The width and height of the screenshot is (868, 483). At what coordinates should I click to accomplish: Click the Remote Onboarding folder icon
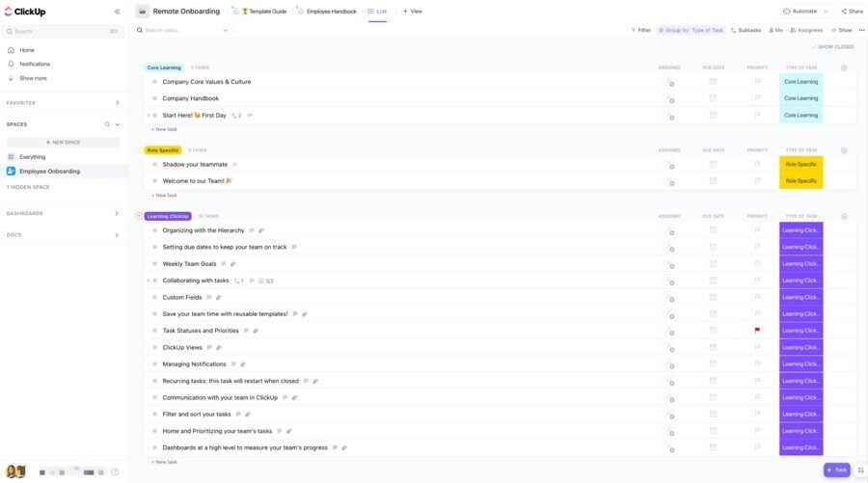click(x=143, y=11)
